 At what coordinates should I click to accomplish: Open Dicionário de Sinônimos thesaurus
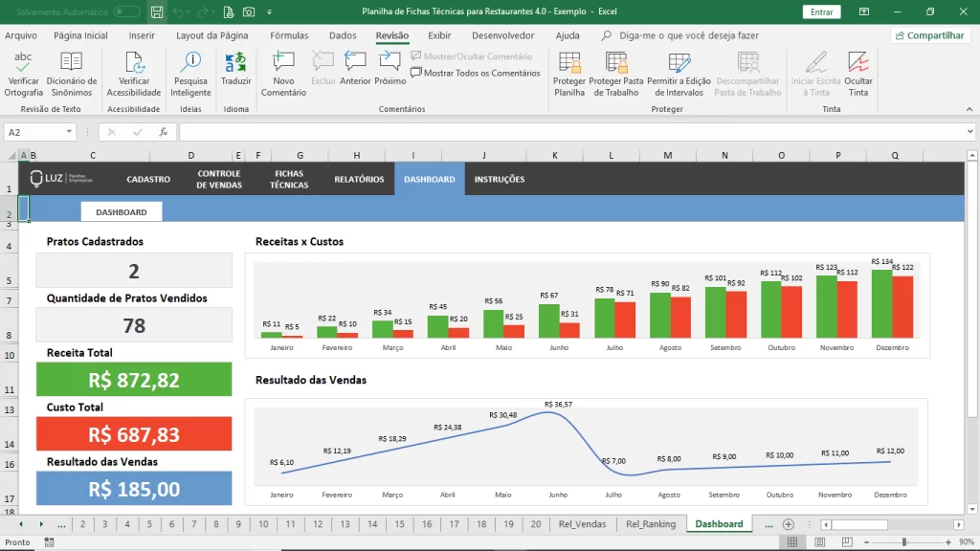click(71, 74)
